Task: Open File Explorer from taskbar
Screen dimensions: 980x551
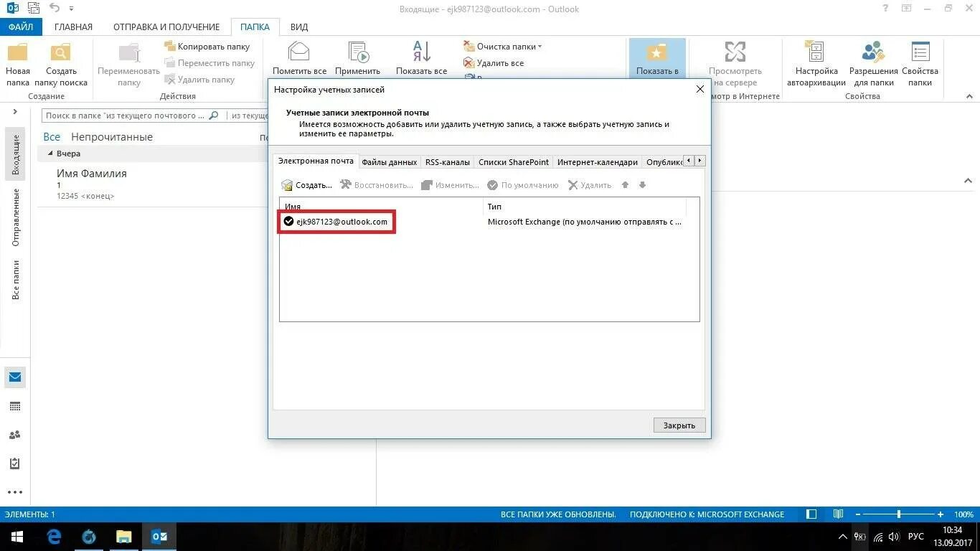Action: point(124,537)
